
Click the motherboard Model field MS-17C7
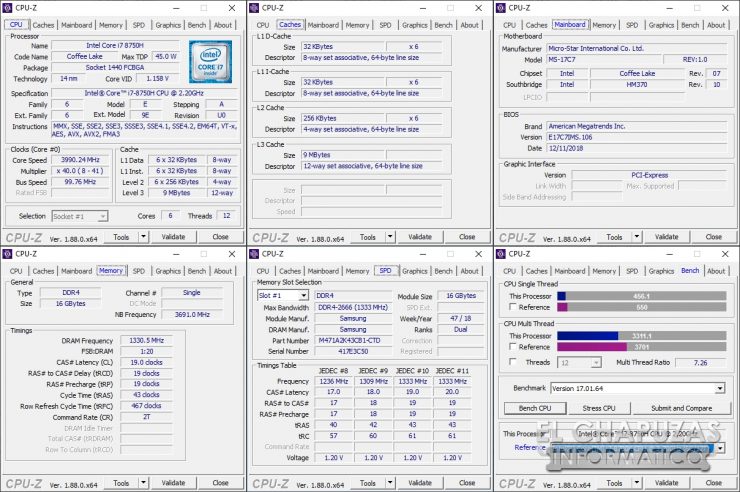[604, 59]
